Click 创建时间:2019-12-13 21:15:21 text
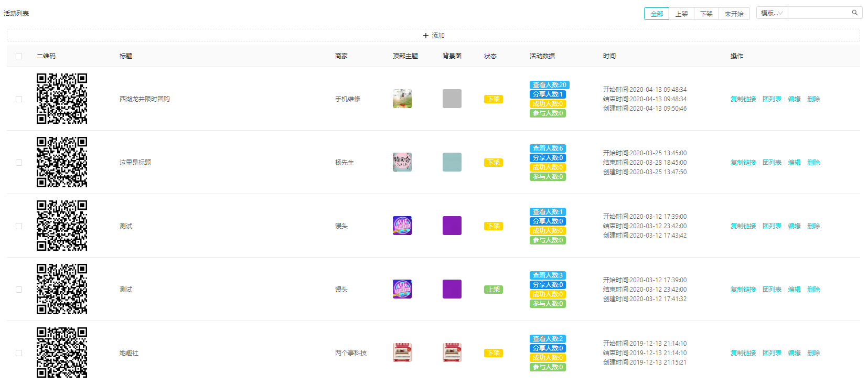The image size is (868, 384). pyautogui.click(x=645, y=362)
